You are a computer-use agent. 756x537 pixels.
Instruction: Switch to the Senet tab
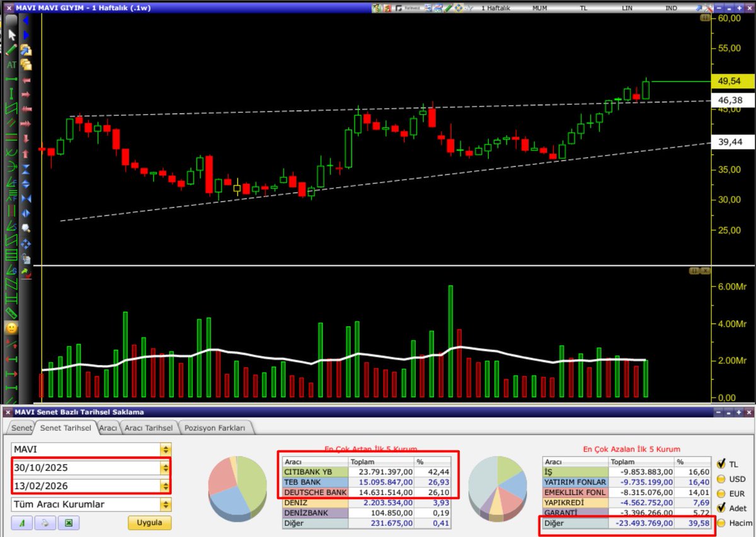pos(21,428)
